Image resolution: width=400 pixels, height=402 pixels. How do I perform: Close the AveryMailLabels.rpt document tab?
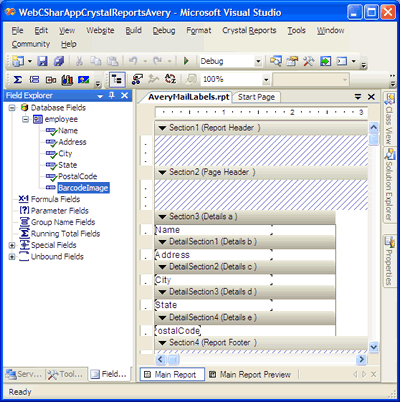(x=371, y=97)
